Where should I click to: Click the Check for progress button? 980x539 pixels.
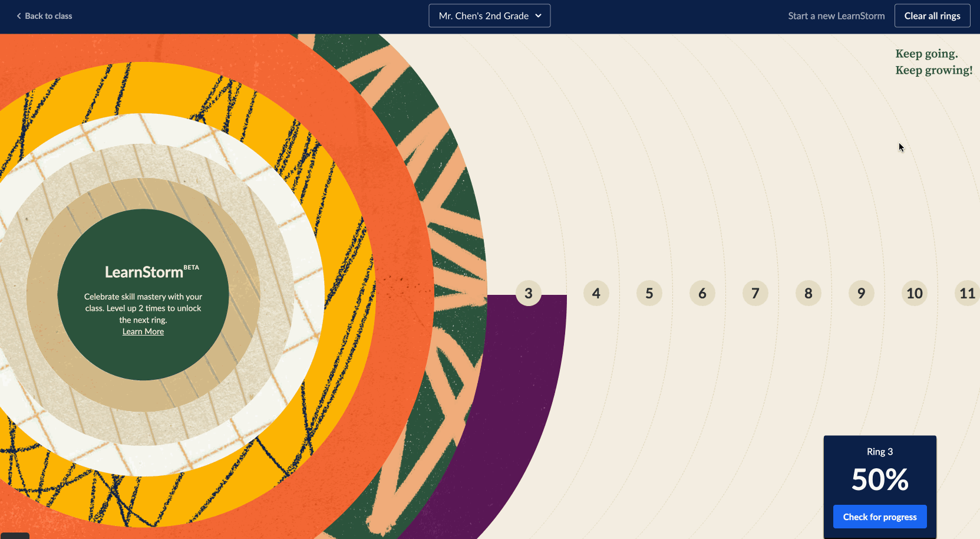click(x=879, y=517)
